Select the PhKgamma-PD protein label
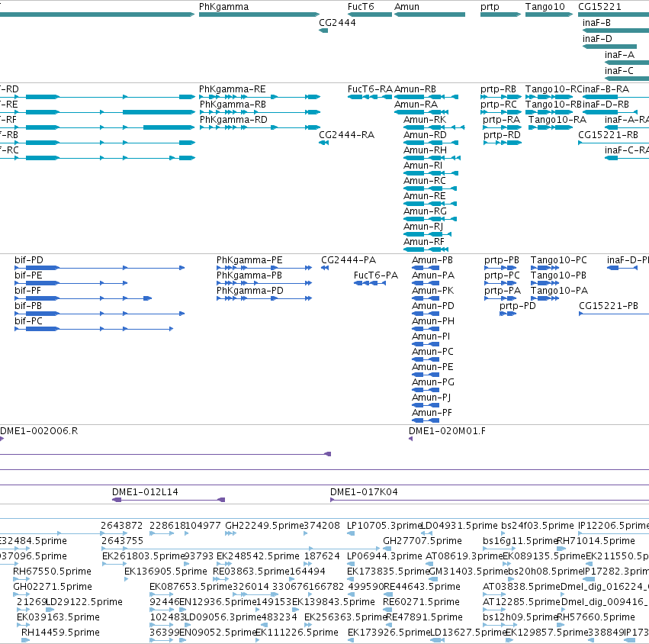 [250, 291]
